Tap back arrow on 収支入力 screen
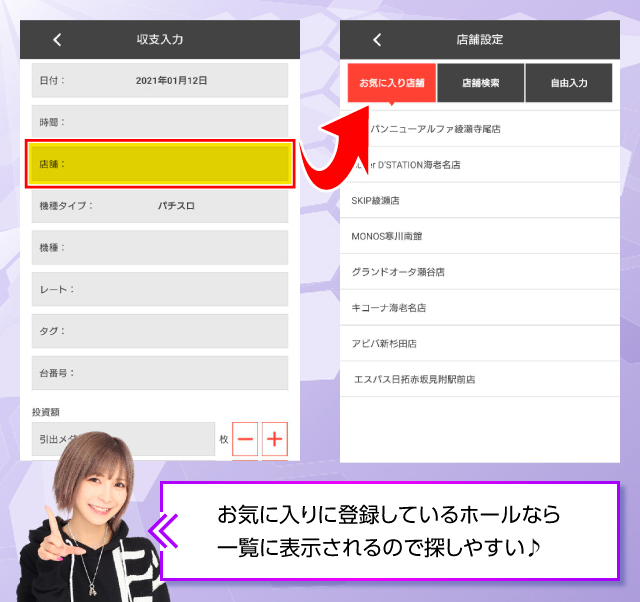Image resolution: width=640 pixels, height=602 pixels. (x=57, y=40)
